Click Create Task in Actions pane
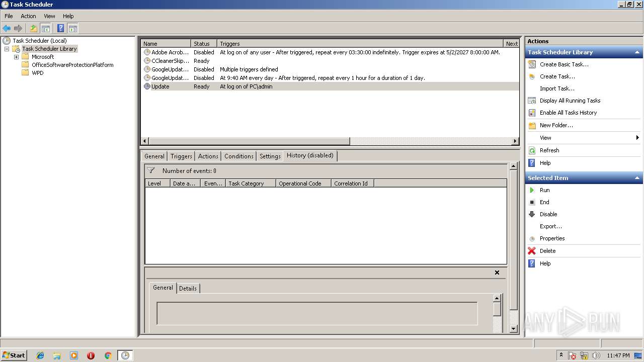 [557, 76]
